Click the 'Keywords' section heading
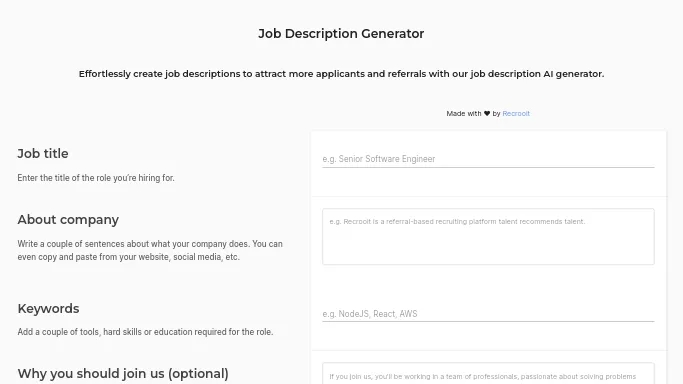The width and height of the screenshot is (683, 384). coord(48,309)
